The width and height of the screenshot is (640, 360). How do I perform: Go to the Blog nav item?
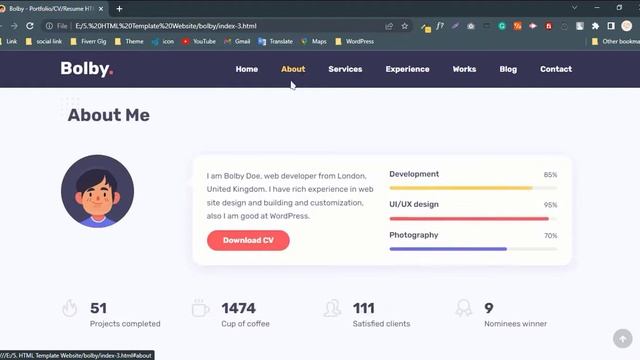point(508,69)
